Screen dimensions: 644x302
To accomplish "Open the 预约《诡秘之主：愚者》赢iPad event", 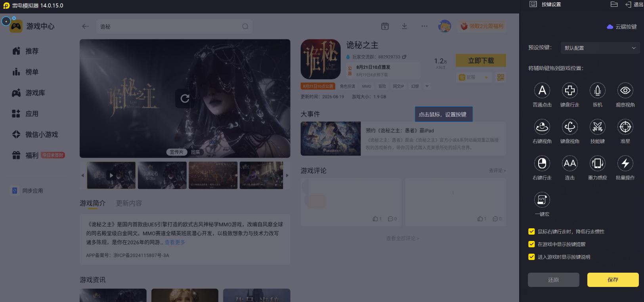I will point(403,138).
